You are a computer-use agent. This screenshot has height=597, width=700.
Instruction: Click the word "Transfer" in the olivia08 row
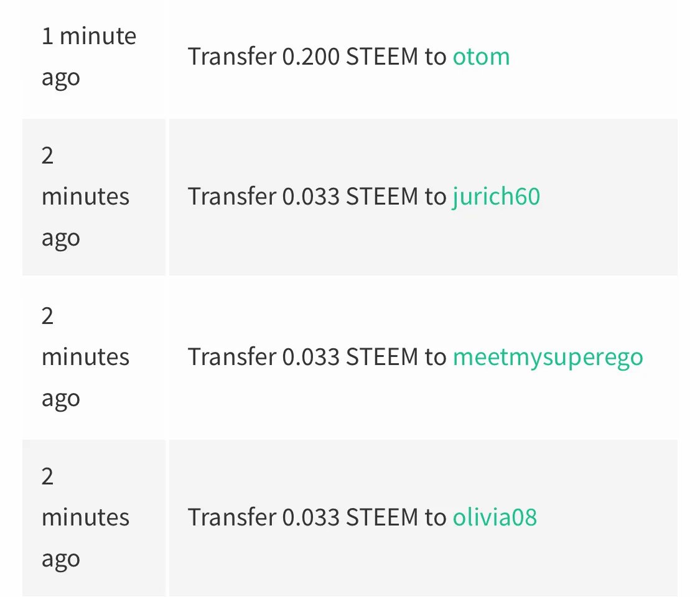(232, 517)
